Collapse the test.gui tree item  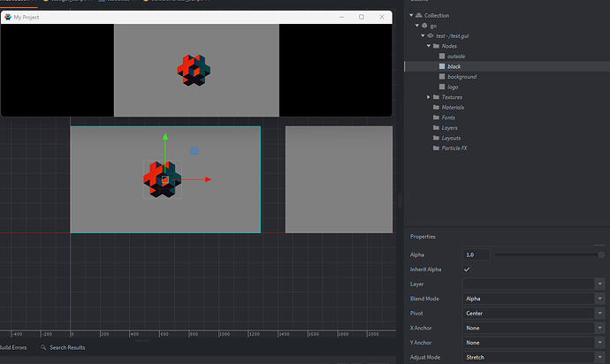pyautogui.click(x=423, y=35)
